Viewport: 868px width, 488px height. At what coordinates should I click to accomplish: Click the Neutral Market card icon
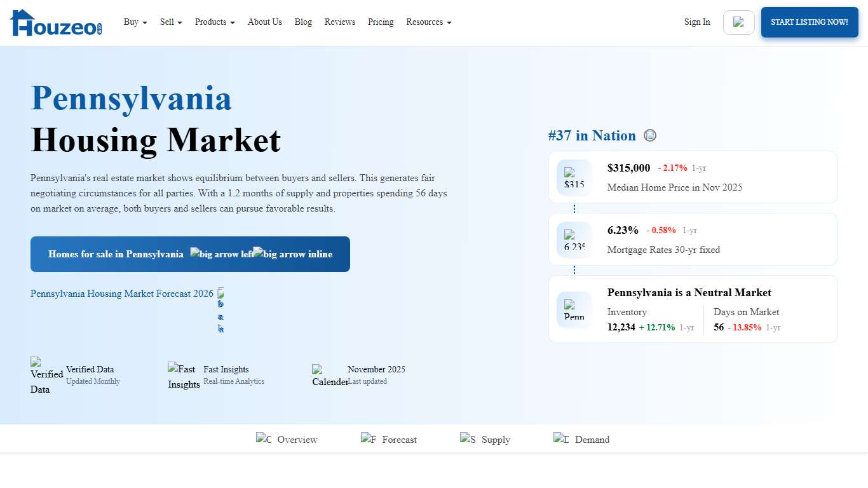coord(574,309)
